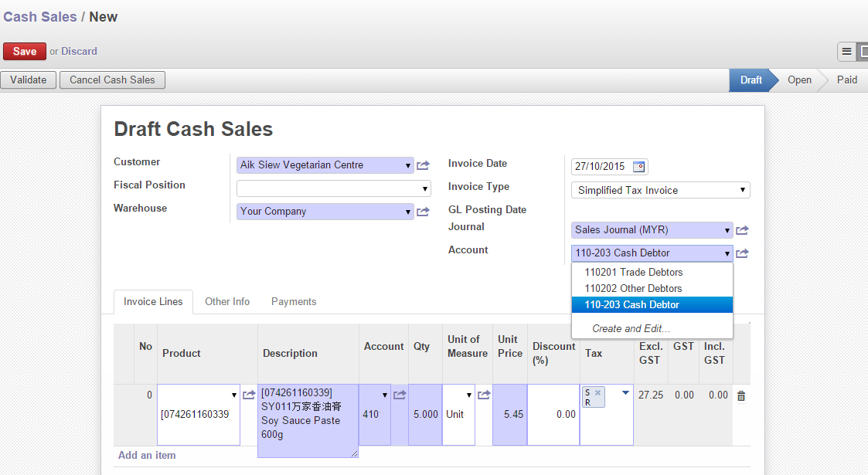Open the Invoice Type dropdown
The height and width of the screenshot is (475, 868).
[x=660, y=189]
